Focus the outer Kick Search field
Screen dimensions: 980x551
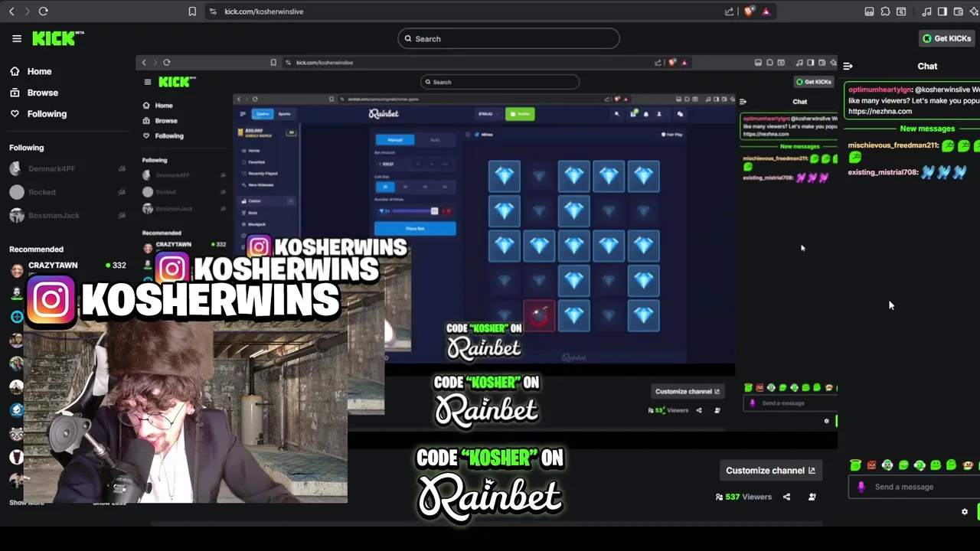click(508, 38)
